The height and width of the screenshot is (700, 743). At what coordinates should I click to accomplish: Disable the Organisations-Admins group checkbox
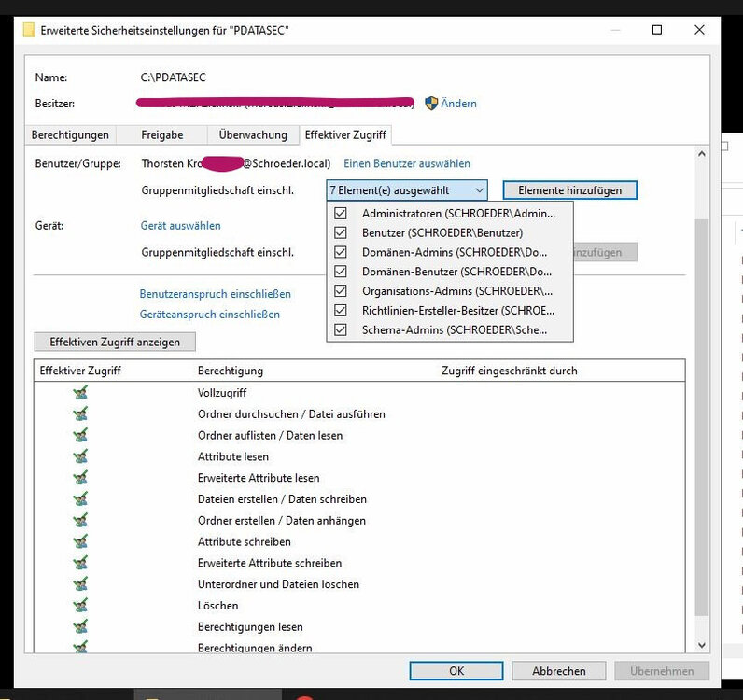click(341, 290)
